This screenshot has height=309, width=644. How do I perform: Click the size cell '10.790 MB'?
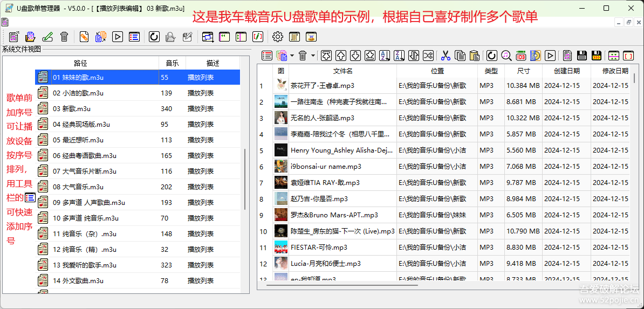point(523,231)
